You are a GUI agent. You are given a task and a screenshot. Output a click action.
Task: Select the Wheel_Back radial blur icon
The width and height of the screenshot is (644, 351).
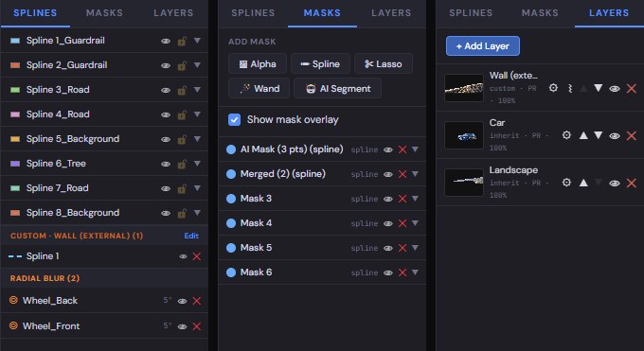click(13, 300)
